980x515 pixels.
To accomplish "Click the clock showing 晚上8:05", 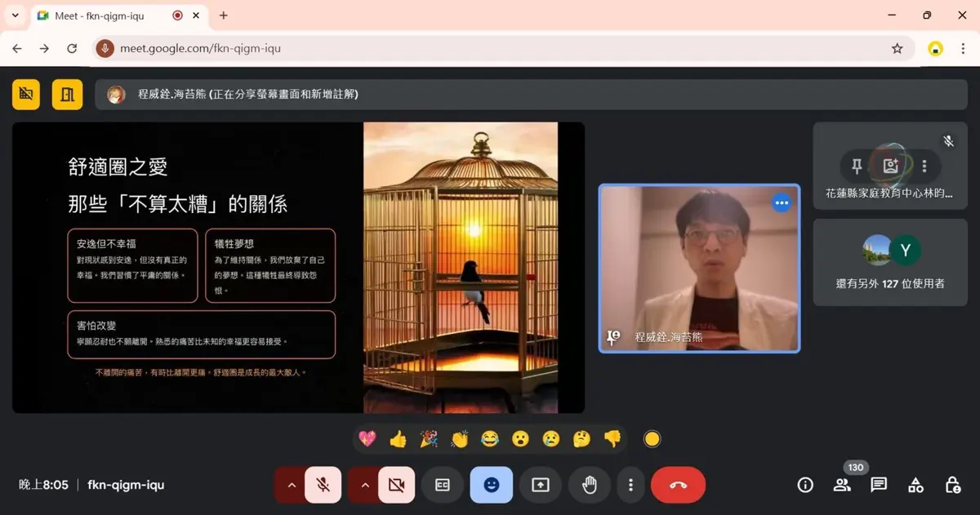I will (44, 485).
